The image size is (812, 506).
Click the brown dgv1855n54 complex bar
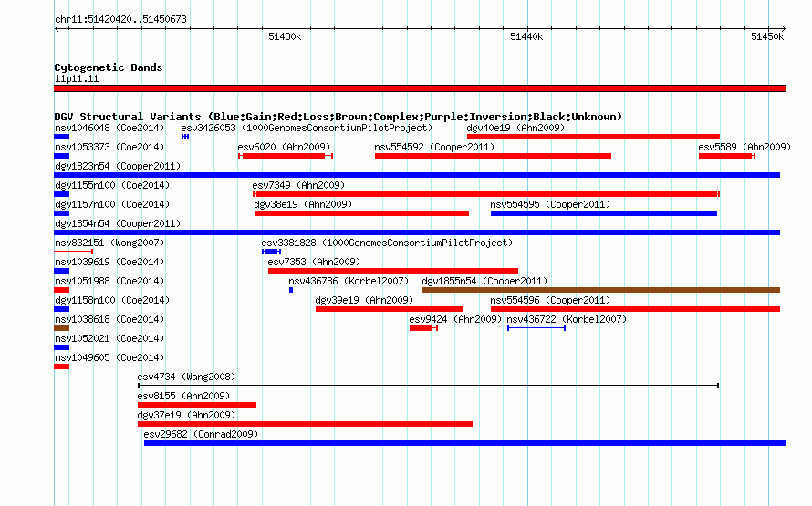(x=601, y=290)
